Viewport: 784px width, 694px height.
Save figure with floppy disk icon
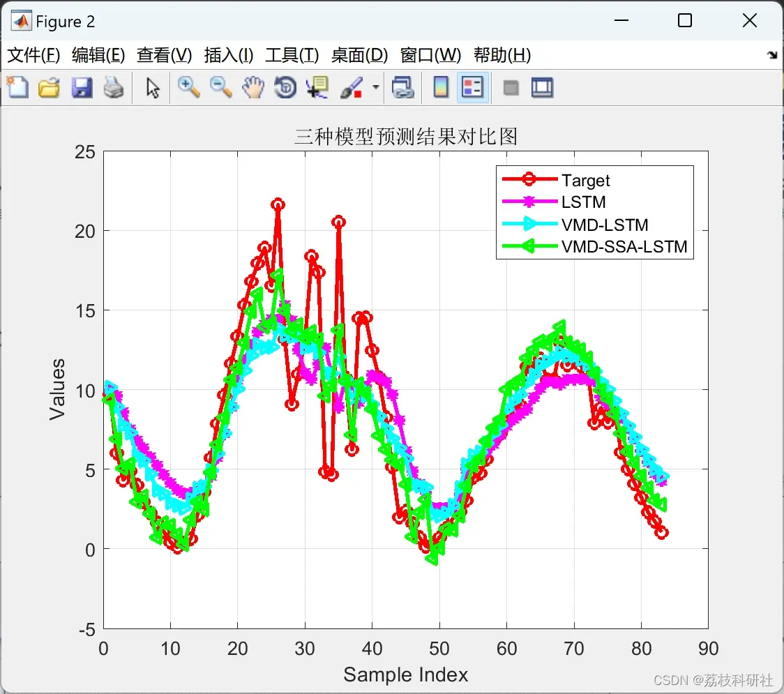pyautogui.click(x=82, y=87)
